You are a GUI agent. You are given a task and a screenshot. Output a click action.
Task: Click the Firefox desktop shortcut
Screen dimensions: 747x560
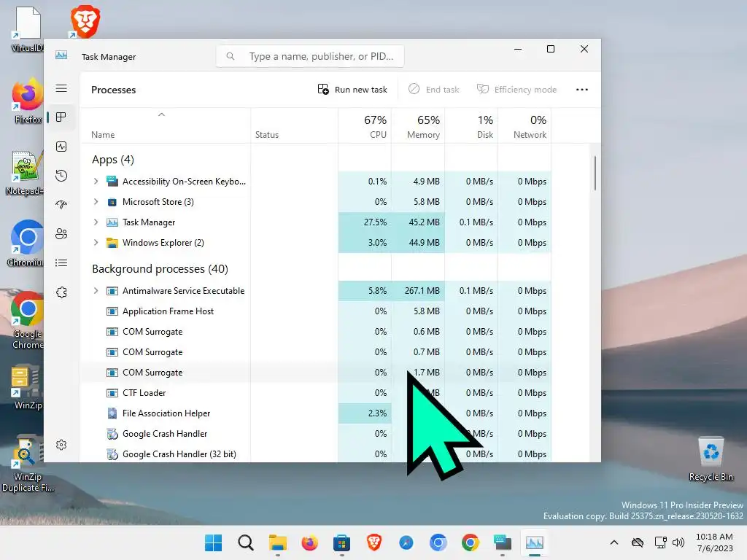[28, 102]
